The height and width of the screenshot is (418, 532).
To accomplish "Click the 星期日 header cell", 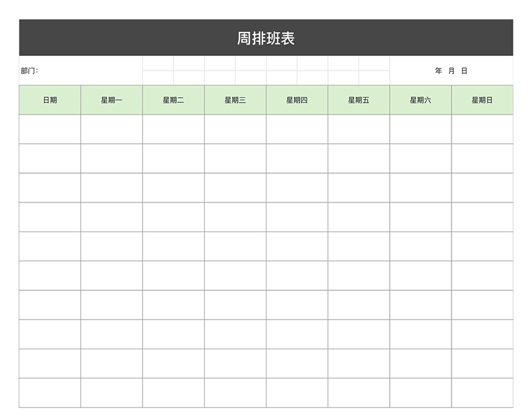I will (x=482, y=100).
